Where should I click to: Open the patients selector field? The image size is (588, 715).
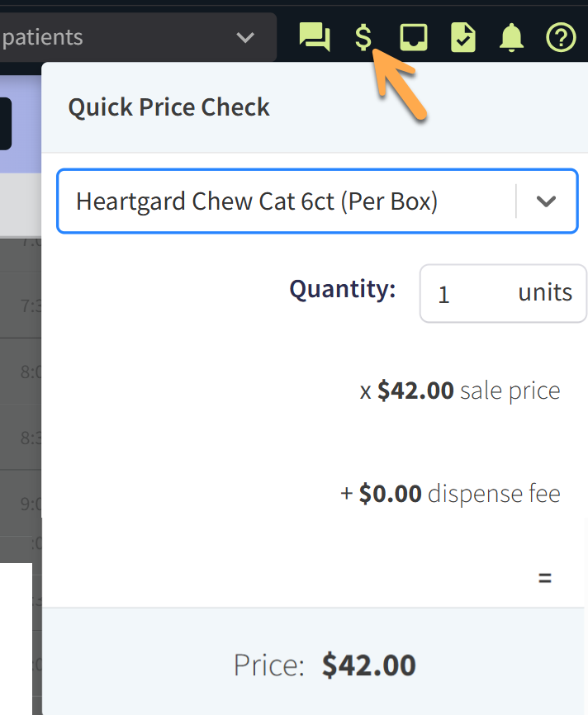click(x=124, y=37)
